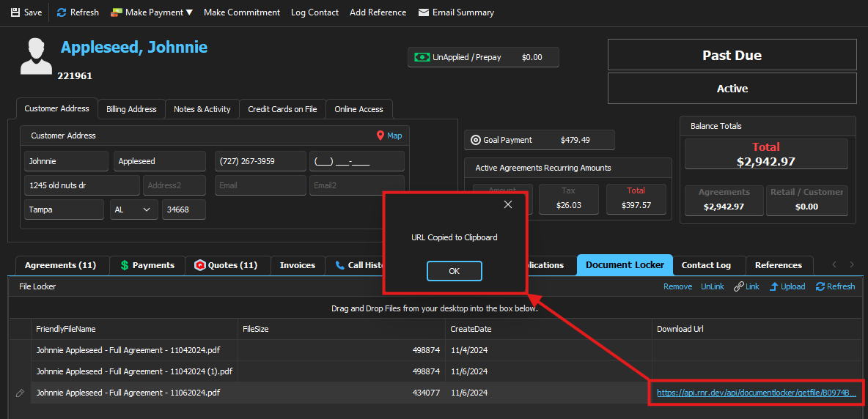Sort by CreateDate column header
This screenshot has width=868, height=419.
[548, 329]
